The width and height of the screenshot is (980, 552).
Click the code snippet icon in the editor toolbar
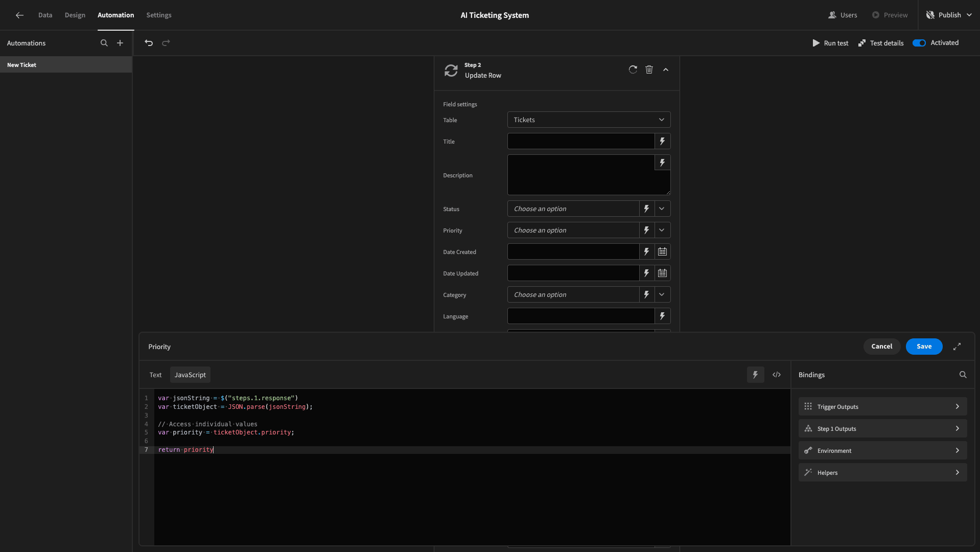[x=777, y=375]
